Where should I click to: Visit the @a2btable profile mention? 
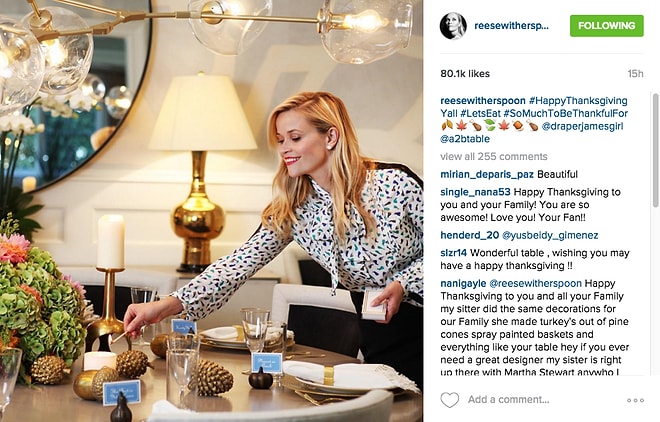click(x=465, y=139)
